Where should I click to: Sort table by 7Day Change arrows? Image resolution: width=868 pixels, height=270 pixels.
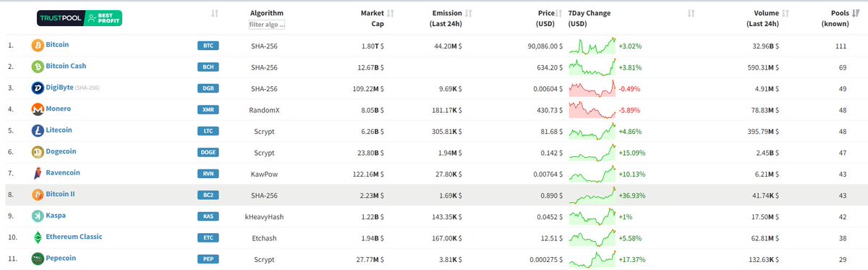691,14
